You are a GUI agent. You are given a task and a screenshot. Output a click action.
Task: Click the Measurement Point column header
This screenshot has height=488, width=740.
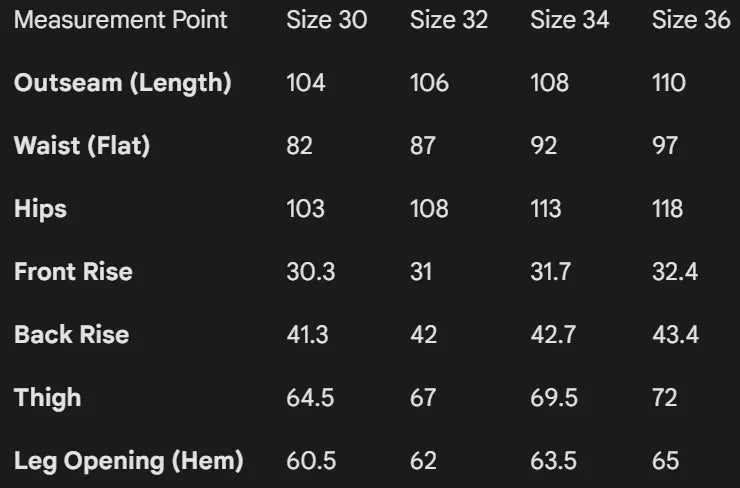121,20
